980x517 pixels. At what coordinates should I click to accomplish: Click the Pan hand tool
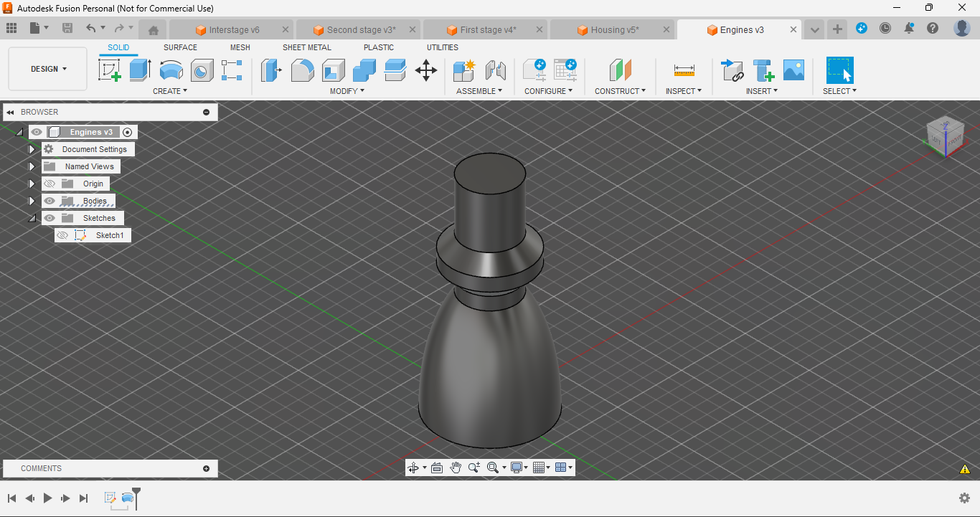click(x=456, y=468)
